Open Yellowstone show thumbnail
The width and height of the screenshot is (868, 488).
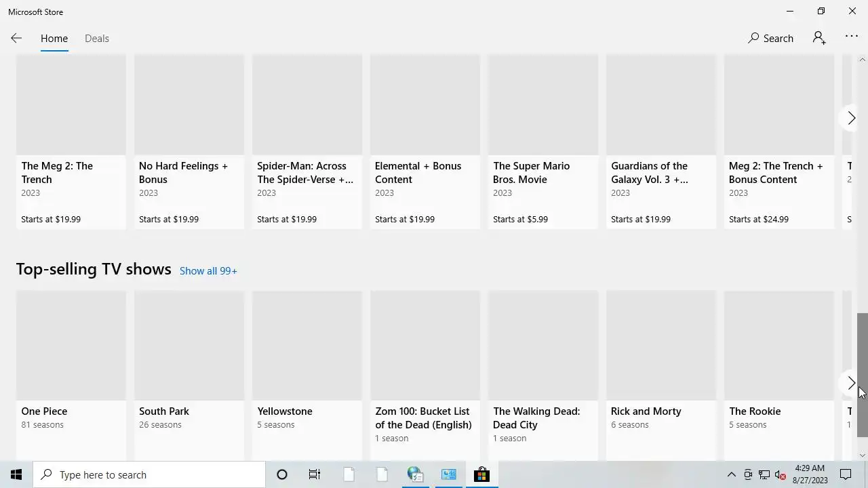point(307,346)
